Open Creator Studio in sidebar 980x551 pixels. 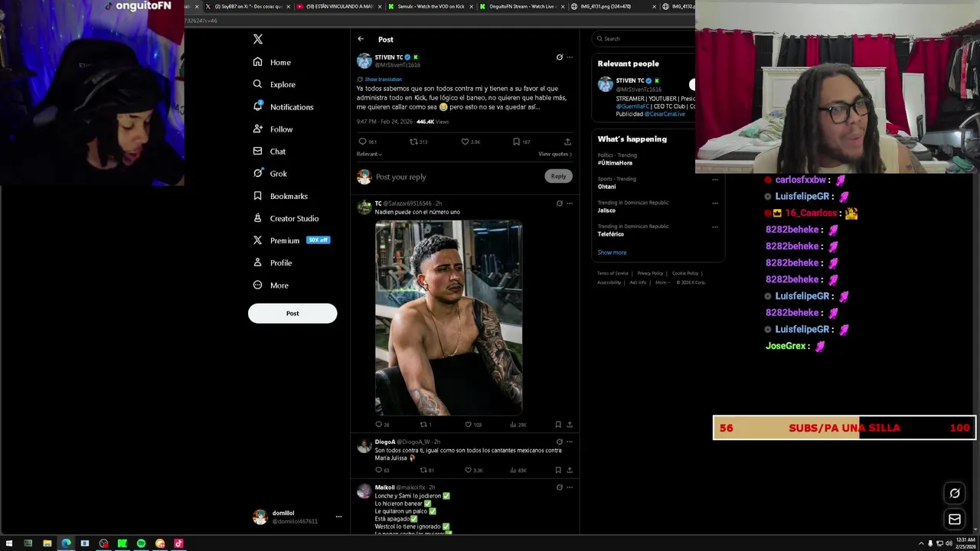[286, 218]
